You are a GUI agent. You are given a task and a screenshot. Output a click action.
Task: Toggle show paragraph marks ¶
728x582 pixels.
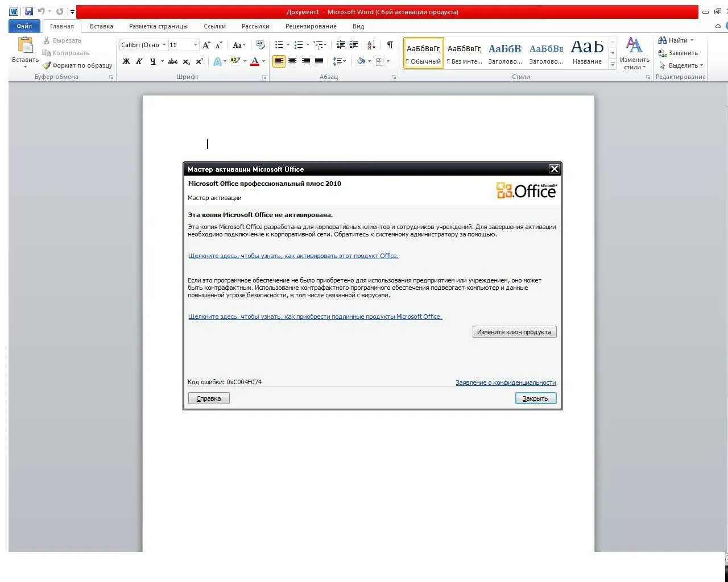click(390, 45)
